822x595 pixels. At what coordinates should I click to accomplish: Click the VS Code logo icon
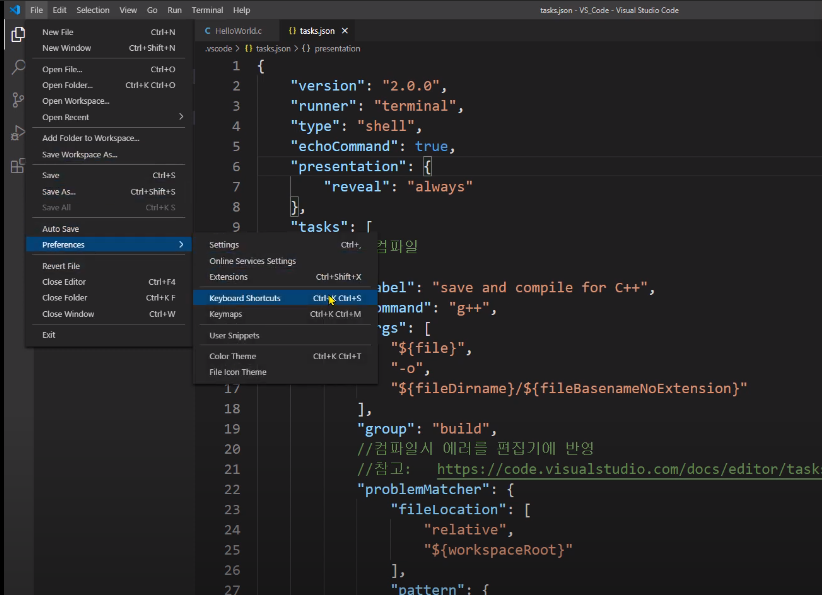(x=15, y=9)
